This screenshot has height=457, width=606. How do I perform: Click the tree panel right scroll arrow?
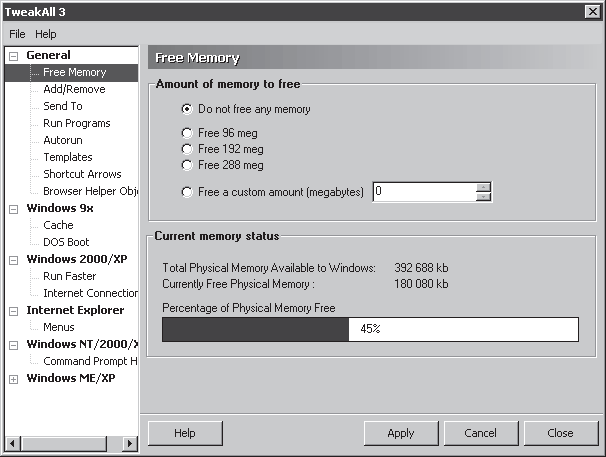tap(130, 443)
